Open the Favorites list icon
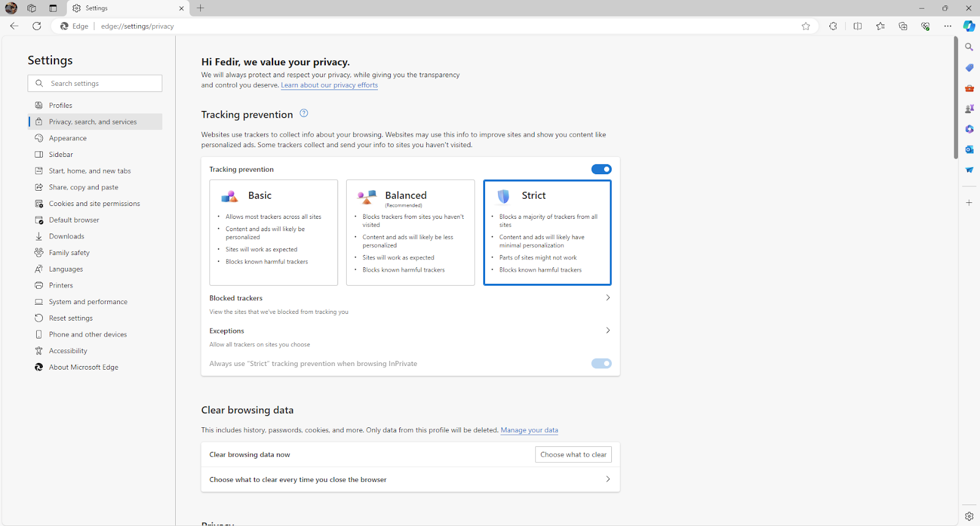Image resolution: width=980 pixels, height=526 pixels. pos(880,26)
